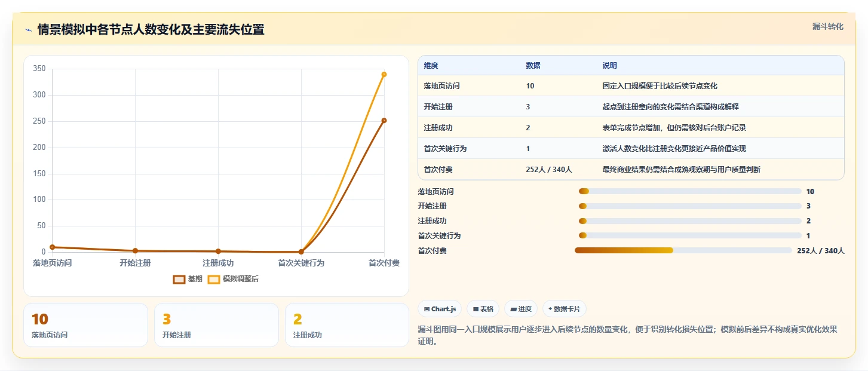Screen dimensions: 868x371
Task: Open the 落地页访问 card showing 10
Action: coord(85,325)
